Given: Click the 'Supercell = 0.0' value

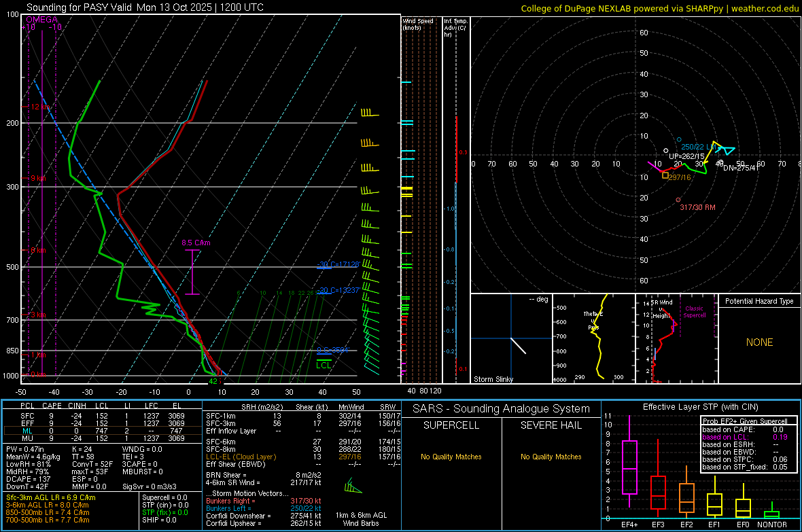Looking at the screenshot, I should (x=164, y=497).
